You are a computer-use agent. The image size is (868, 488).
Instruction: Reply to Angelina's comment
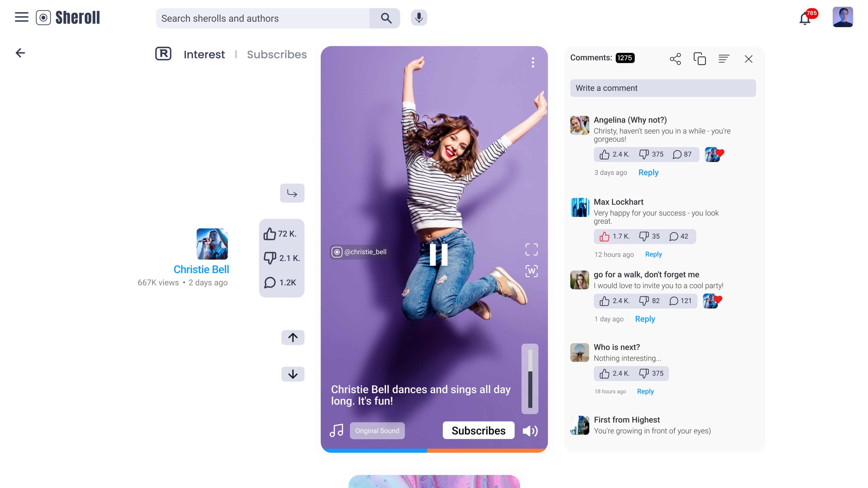point(648,172)
